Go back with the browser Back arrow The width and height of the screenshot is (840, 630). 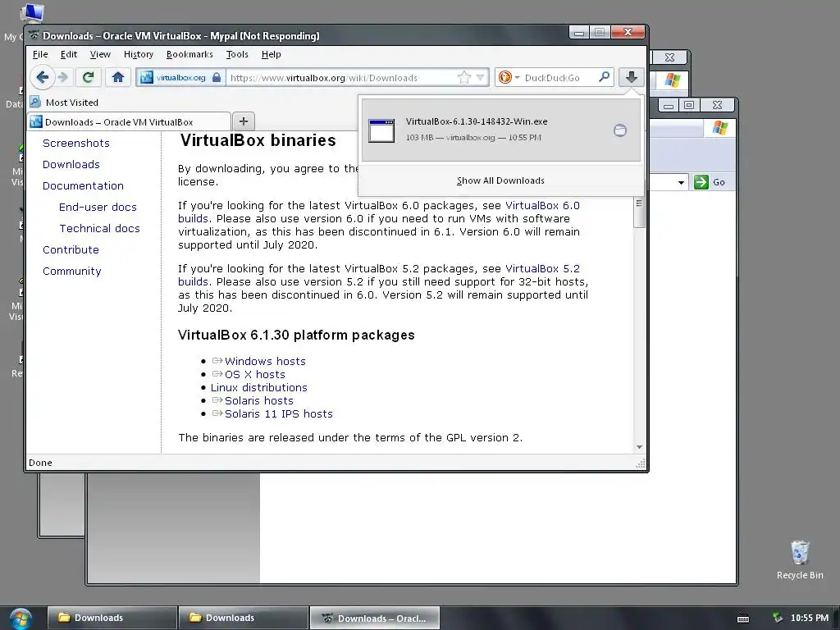click(x=43, y=77)
